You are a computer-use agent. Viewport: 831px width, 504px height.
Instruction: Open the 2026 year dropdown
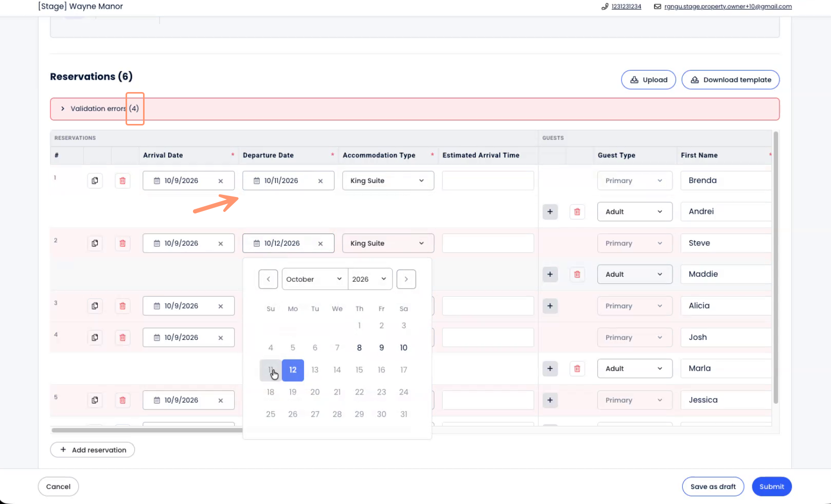(x=369, y=279)
